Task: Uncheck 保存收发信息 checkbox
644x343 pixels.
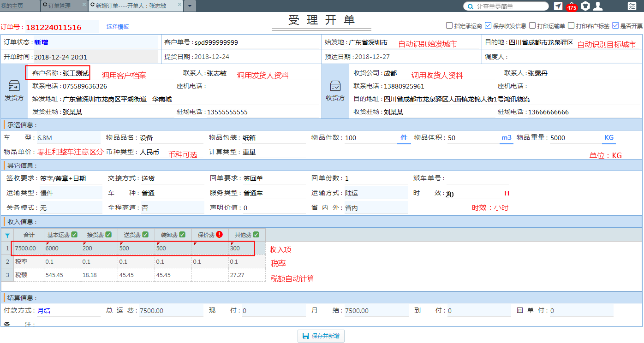Action: [x=488, y=26]
